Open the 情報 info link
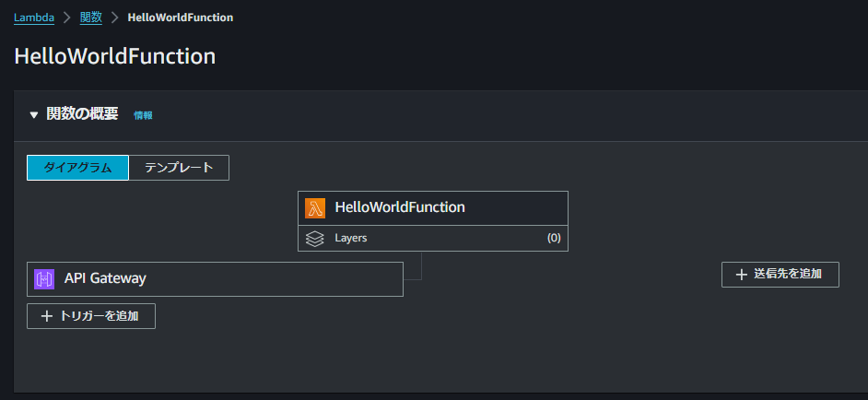The image size is (868, 400). (x=143, y=115)
